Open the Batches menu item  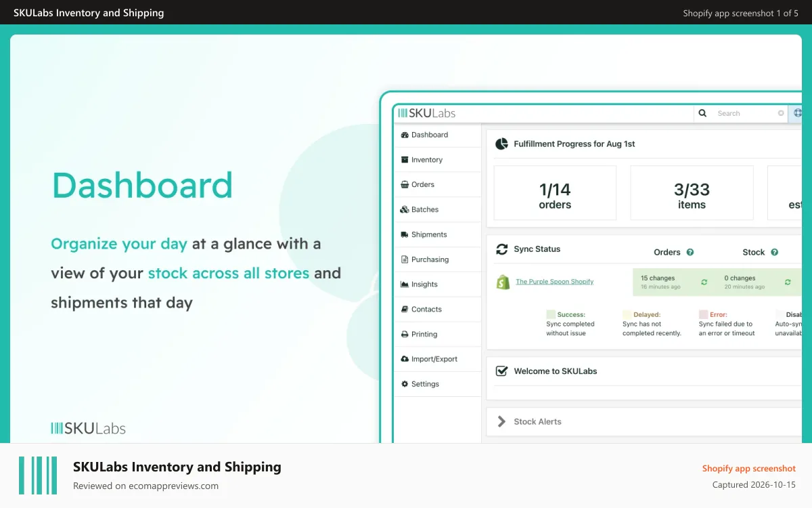438,209
